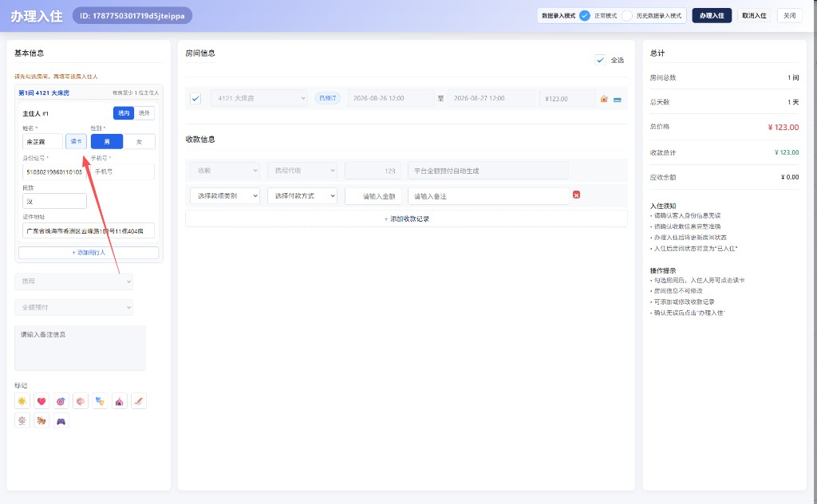Open the 选择款项类别 dropdown
The height and width of the screenshot is (504, 817).
pyautogui.click(x=224, y=195)
